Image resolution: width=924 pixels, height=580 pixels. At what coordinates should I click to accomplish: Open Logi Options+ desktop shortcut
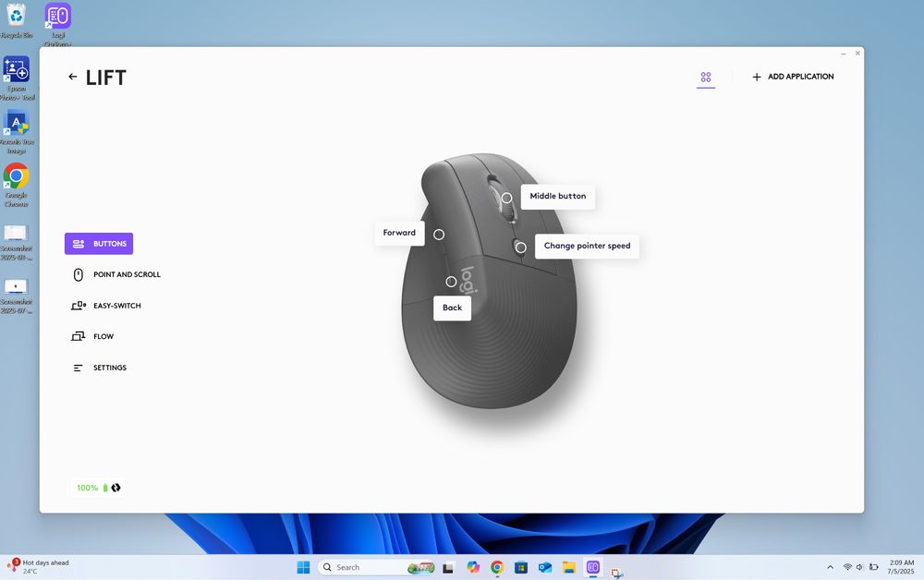point(57,24)
